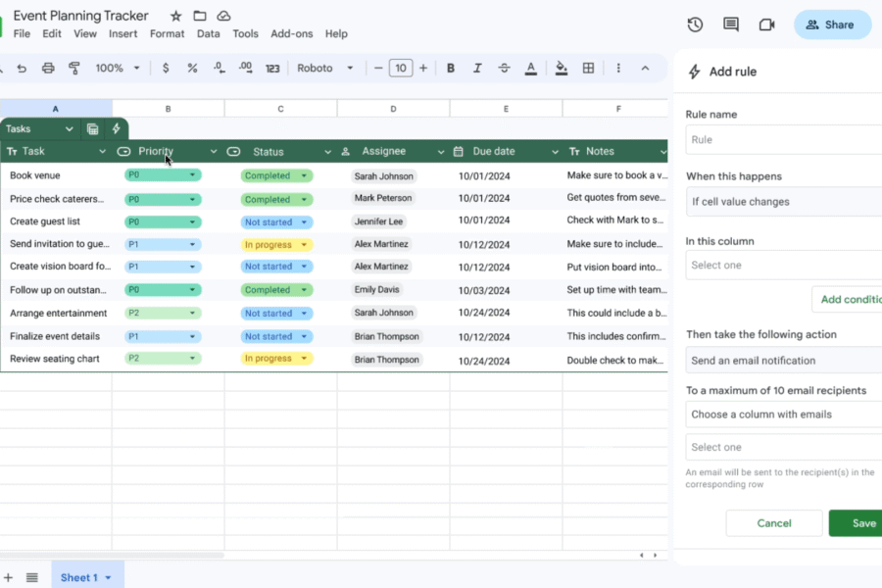Decrease decimal places

(x=219, y=68)
